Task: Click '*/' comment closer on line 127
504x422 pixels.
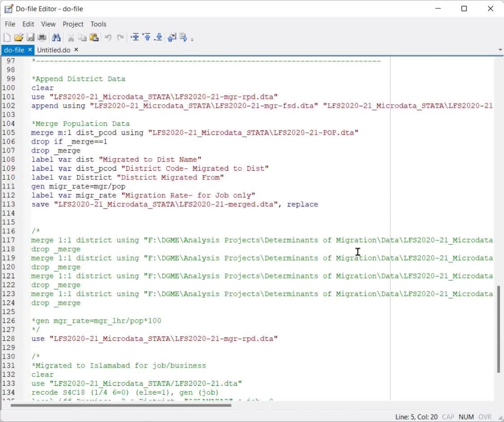Action: click(36, 330)
